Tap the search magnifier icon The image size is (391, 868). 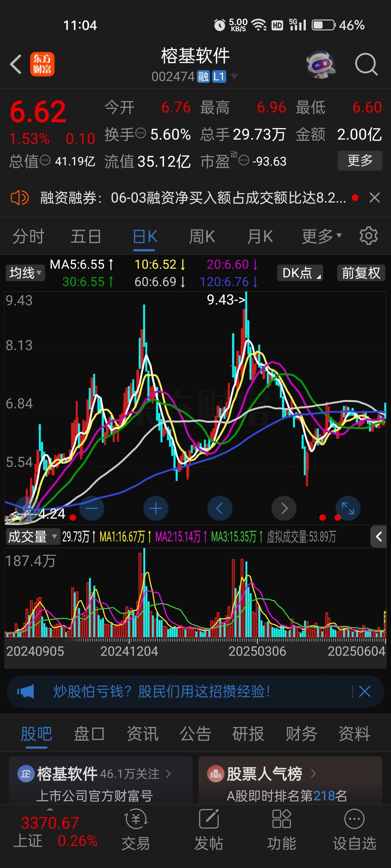[366, 64]
